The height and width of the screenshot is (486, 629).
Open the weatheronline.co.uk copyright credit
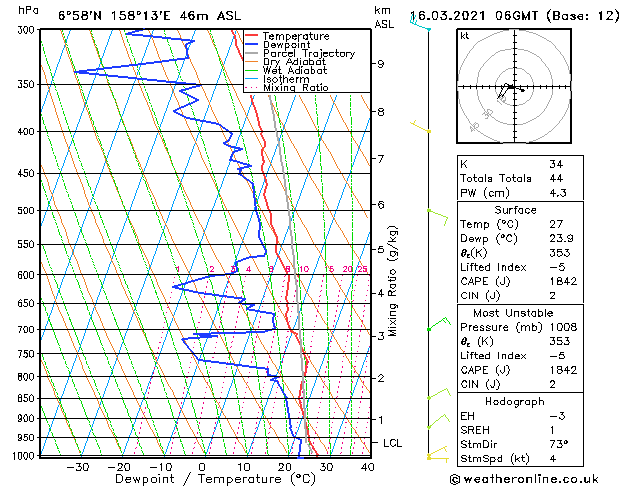pyautogui.click(x=524, y=479)
